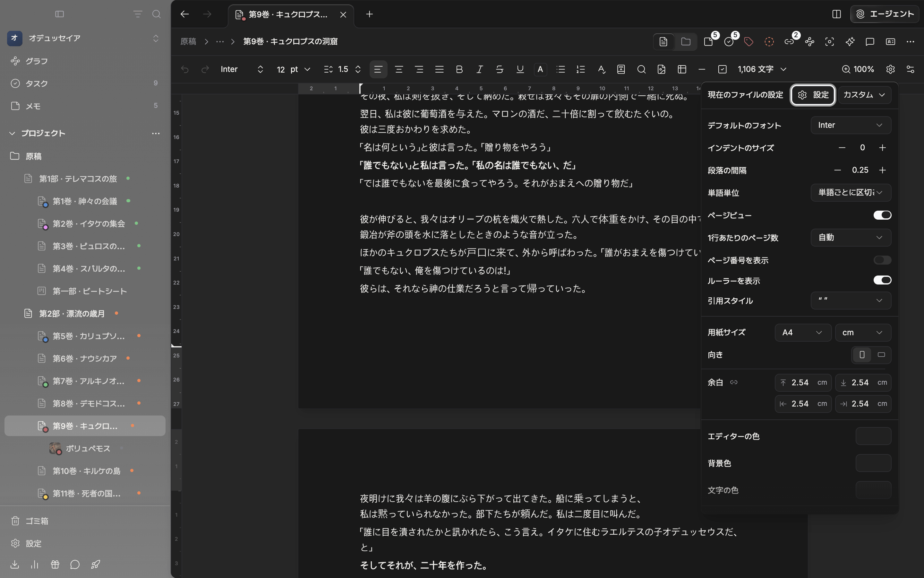The height and width of the screenshot is (578, 924).
Task: Click the エージェント button
Action: [885, 14]
